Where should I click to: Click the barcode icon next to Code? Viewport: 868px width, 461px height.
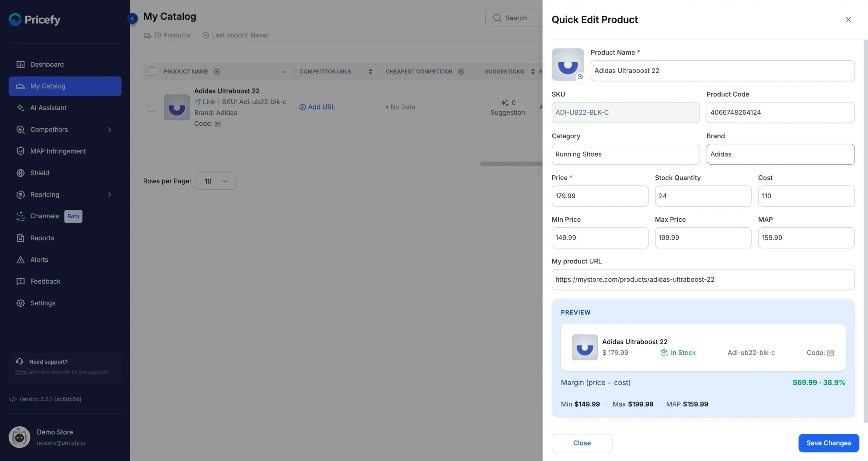pos(218,123)
